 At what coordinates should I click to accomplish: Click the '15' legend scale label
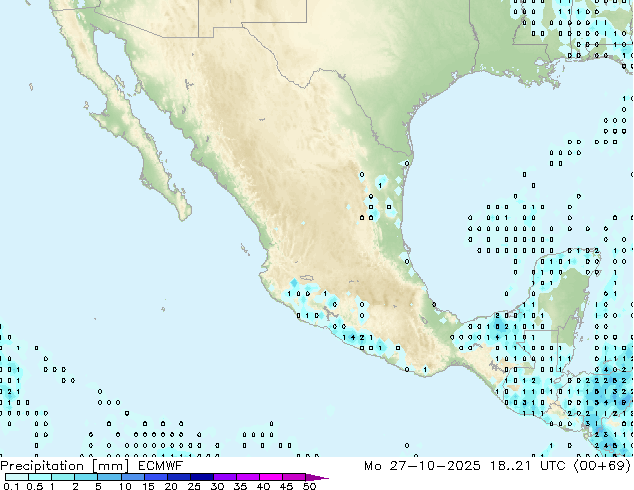148,486
